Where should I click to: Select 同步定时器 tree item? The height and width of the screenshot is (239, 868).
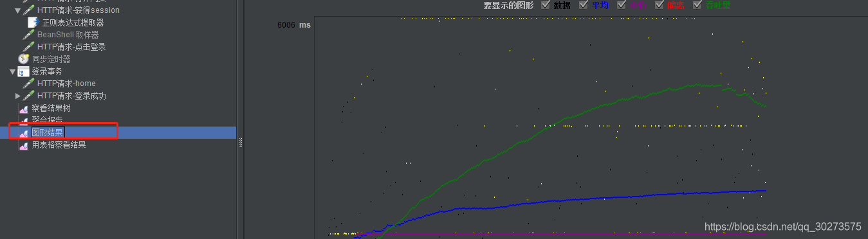51,59
